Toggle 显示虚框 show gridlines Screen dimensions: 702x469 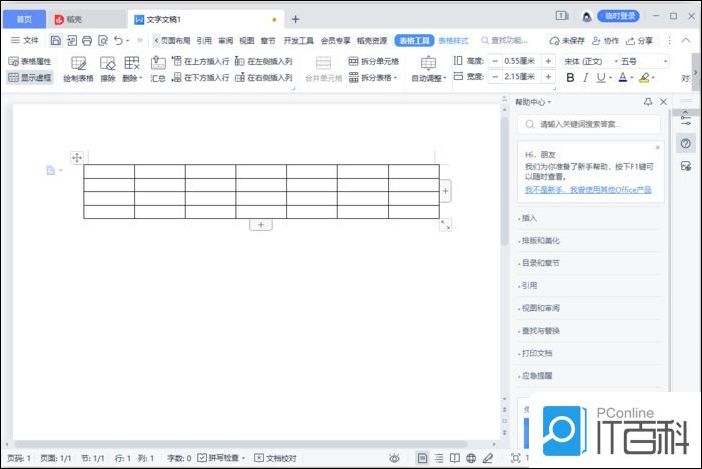pyautogui.click(x=30, y=77)
